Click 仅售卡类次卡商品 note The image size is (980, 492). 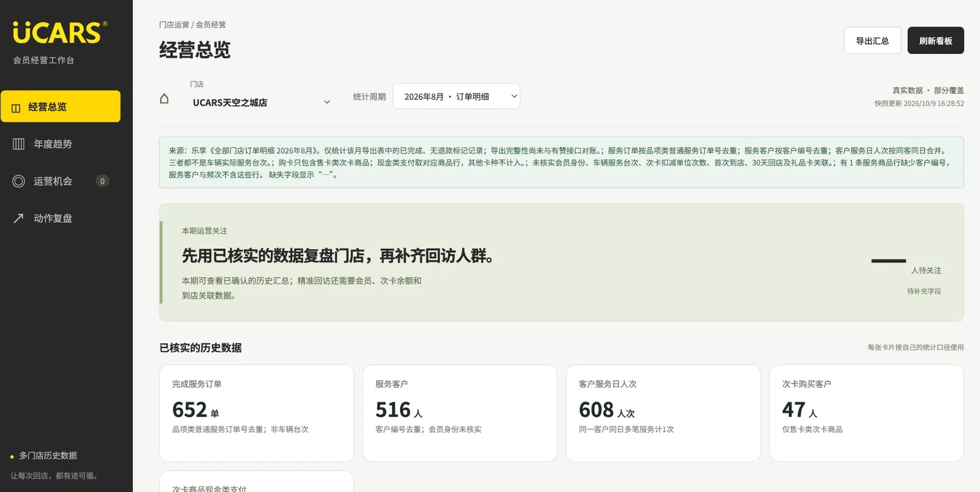pyautogui.click(x=812, y=429)
